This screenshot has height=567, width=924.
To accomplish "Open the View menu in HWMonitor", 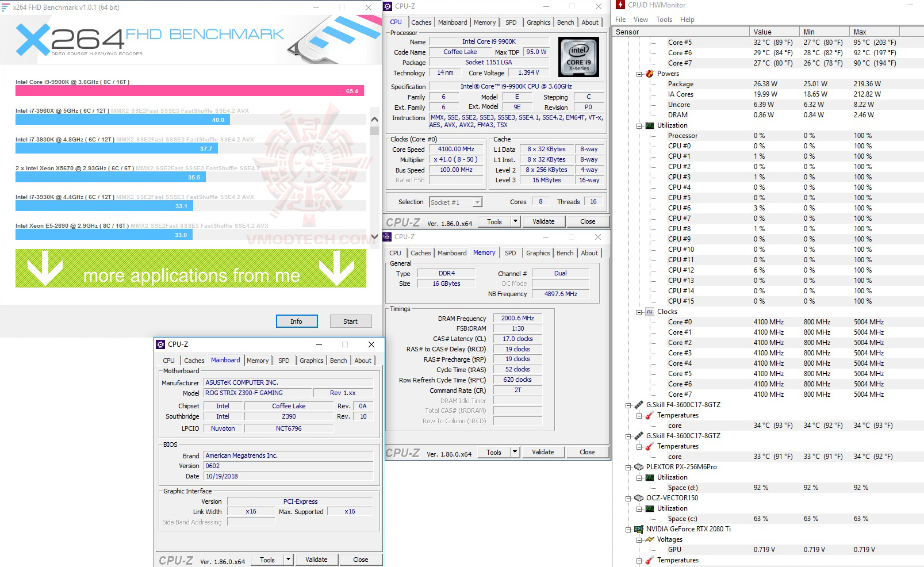I will 640,19.
